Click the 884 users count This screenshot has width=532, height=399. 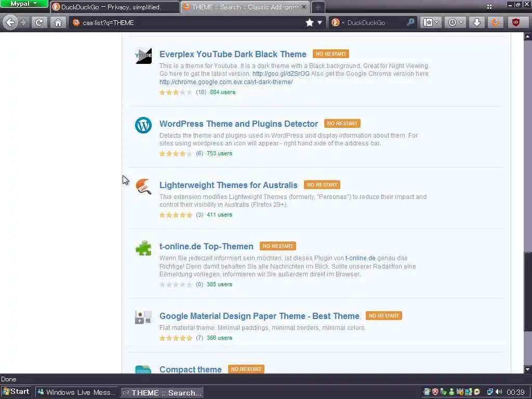222,92
